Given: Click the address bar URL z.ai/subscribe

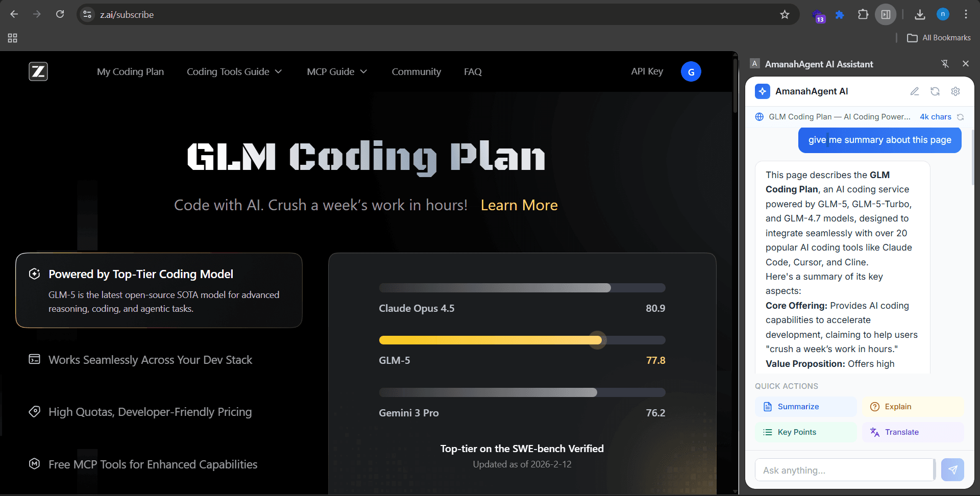Looking at the screenshot, I should [x=127, y=15].
